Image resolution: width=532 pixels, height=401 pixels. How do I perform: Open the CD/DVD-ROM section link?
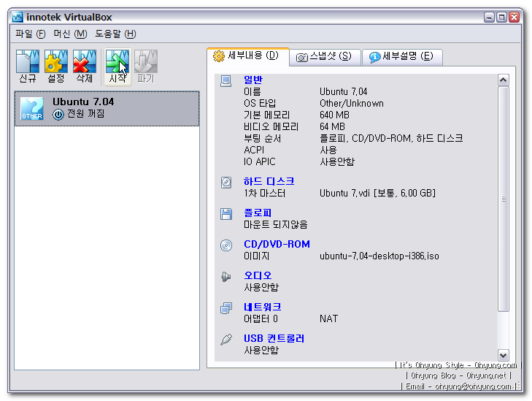277,244
